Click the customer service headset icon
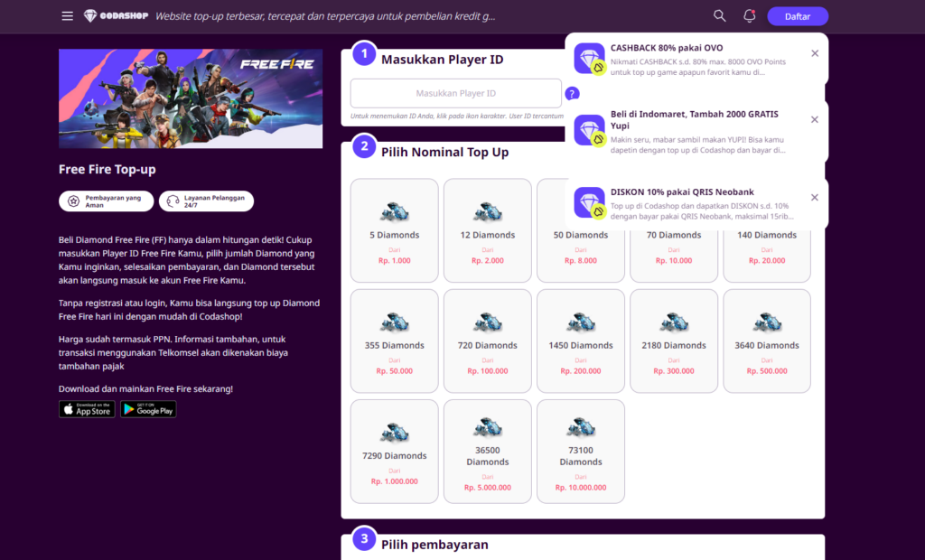 pyautogui.click(x=173, y=201)
